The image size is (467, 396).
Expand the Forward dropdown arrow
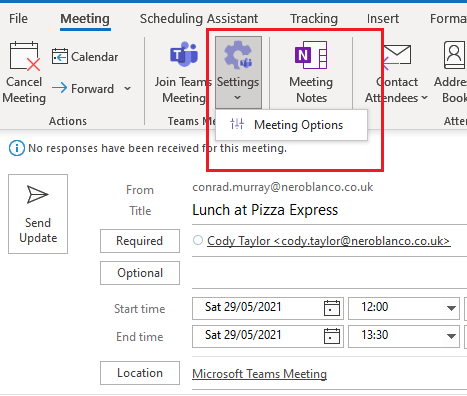point(127,89)
